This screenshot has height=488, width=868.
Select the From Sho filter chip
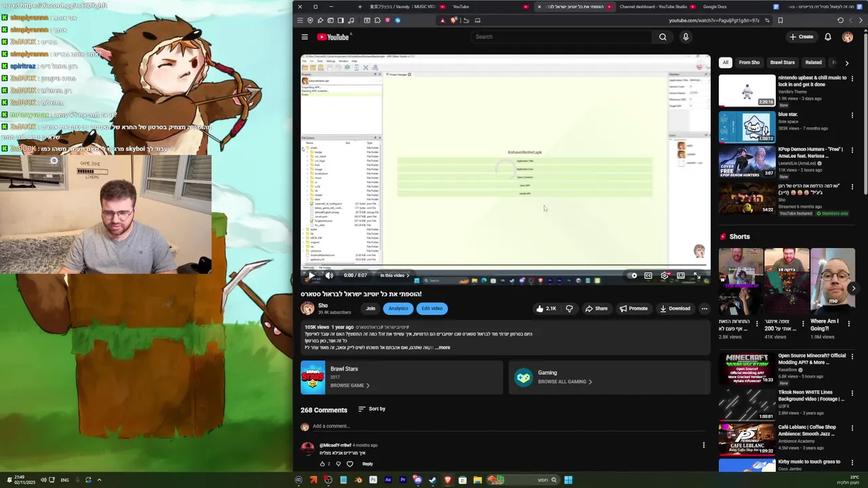pyautogui.click(x=749, y=62)
